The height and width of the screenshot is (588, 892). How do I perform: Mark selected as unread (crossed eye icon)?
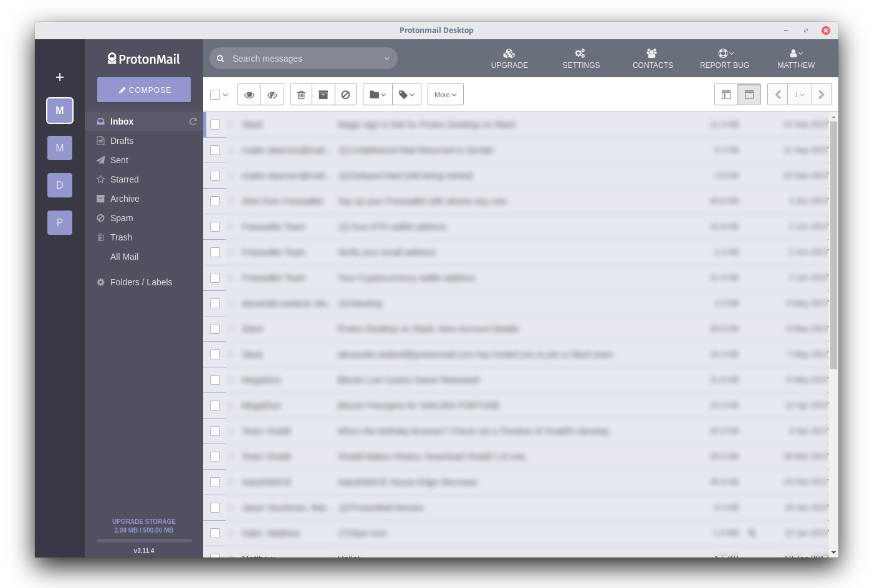[x=272, y=95]
